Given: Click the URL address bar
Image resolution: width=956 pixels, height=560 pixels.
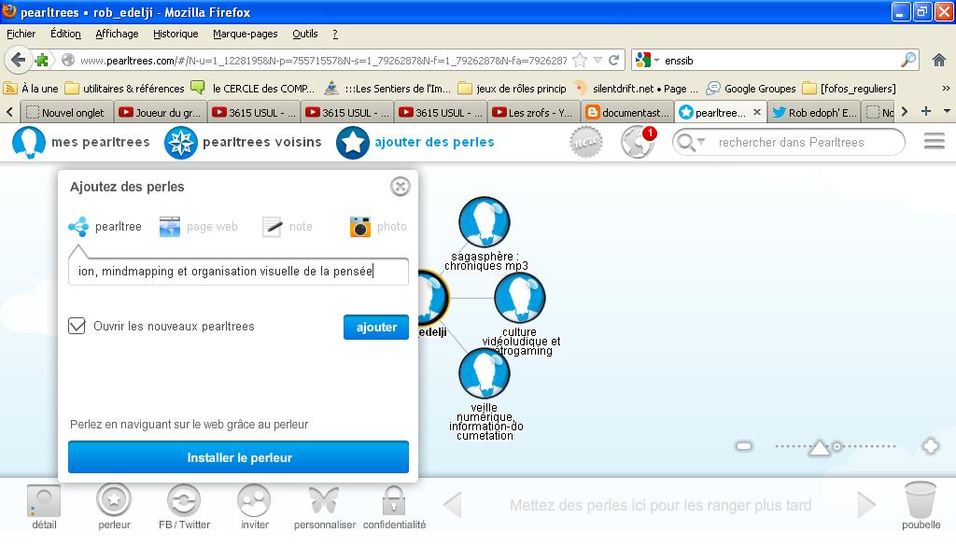Looking at the screenshot, I should [x=323, y=61].
